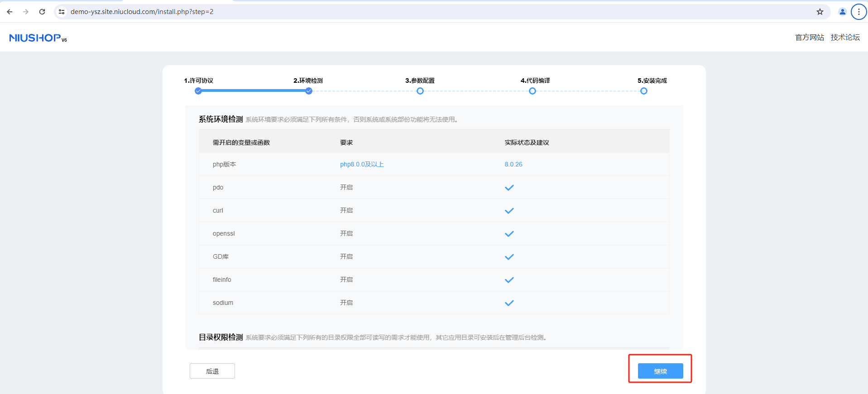
Task: Click the php8.0.0及以上 requirement text
Action: 362,164
